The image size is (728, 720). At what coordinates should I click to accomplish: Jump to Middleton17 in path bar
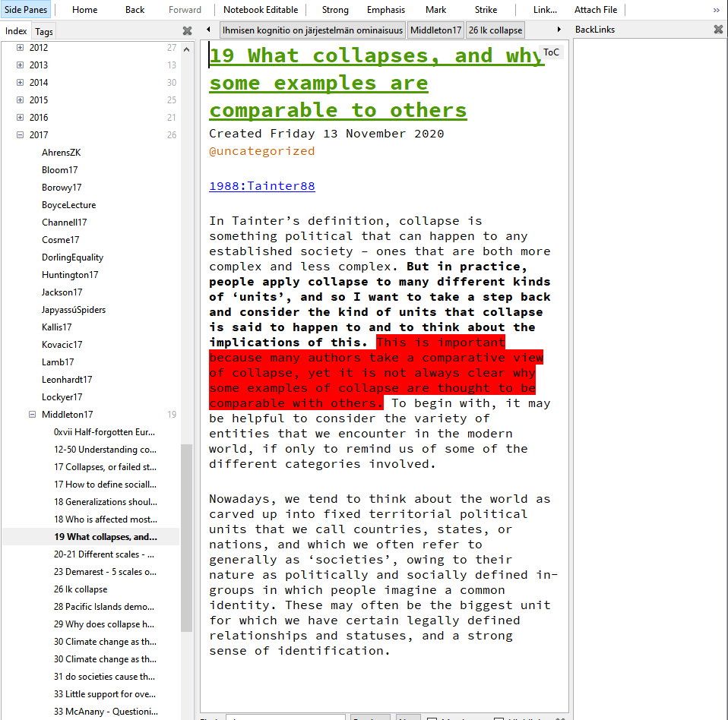click(x=435, y=30)
